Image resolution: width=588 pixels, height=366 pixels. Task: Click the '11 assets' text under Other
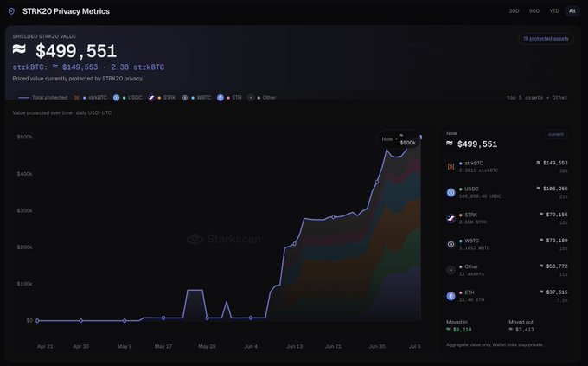tap(472, 274)
